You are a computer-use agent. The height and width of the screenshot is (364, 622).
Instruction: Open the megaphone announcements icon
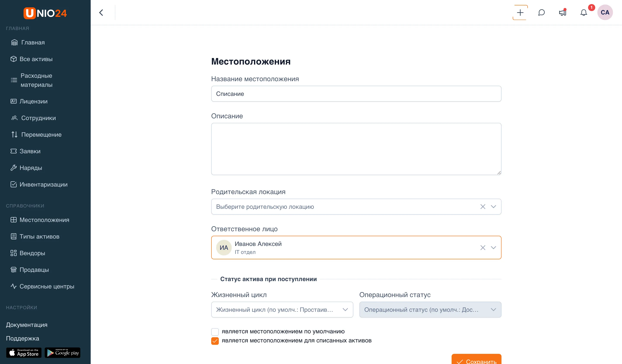pyautogui.click(x=563, y=13)
